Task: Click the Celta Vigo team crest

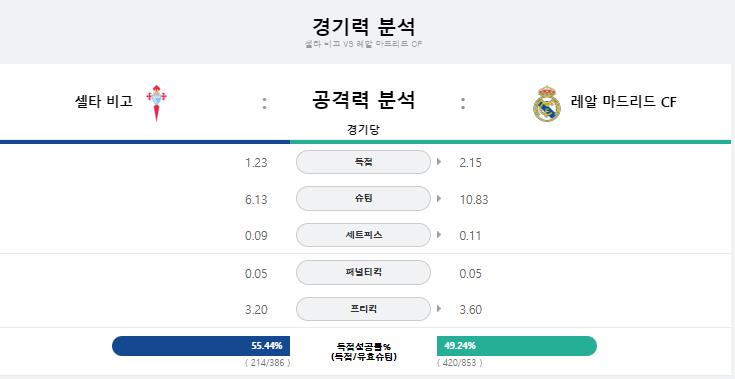Action: [156, 103]
